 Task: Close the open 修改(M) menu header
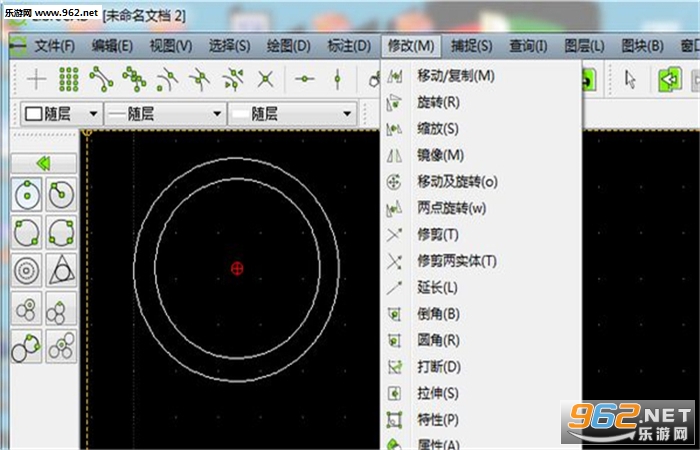point(411,46)
